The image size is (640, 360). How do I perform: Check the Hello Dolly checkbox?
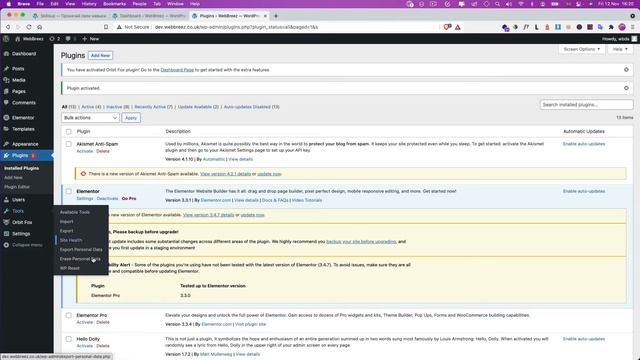(69, 339)
